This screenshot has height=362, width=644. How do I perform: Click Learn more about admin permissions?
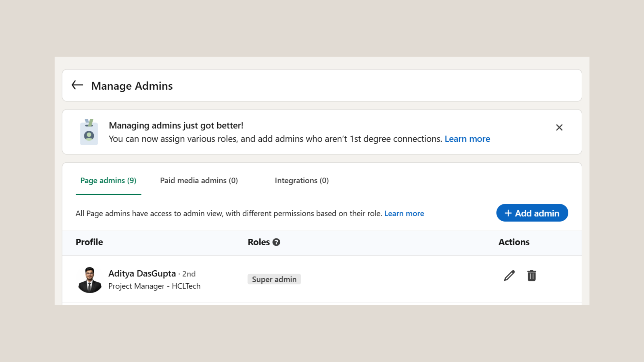coord(404,213)
